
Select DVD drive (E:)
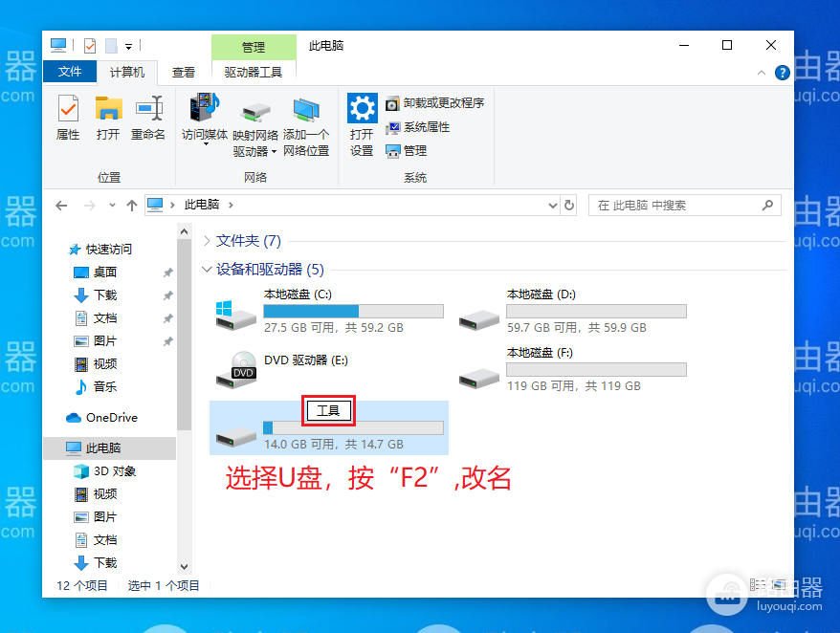click(x=329, y=369)
